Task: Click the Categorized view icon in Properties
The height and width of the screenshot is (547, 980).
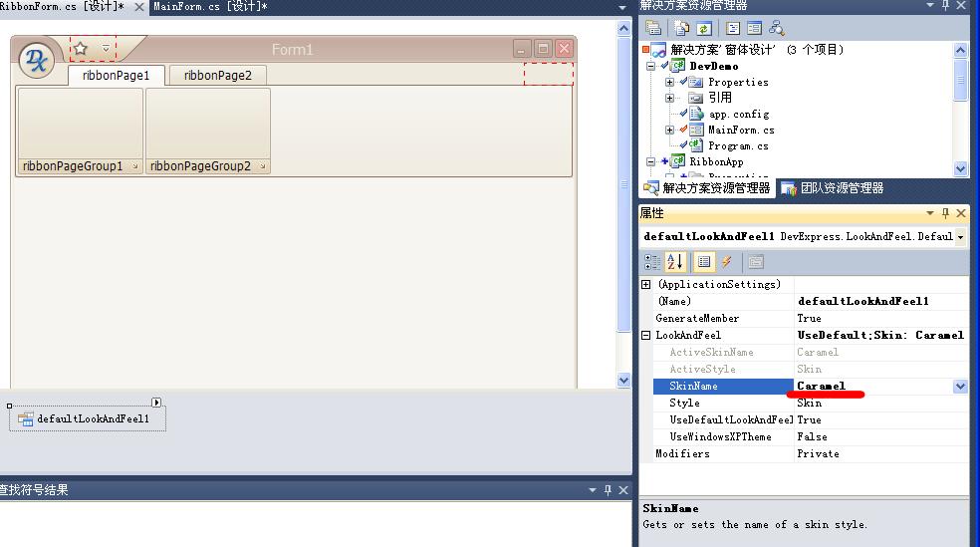Action: click(x=652, y=262)
